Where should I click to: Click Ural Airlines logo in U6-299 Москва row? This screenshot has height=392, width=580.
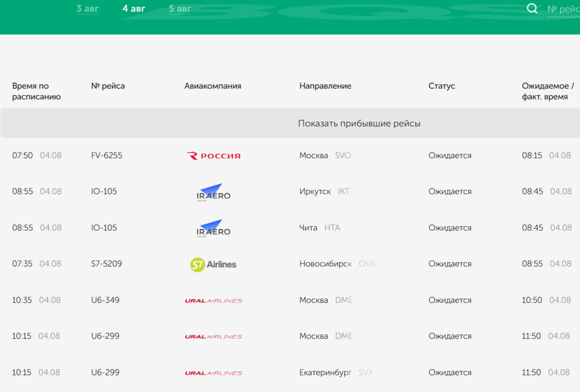tap(213, 337)
